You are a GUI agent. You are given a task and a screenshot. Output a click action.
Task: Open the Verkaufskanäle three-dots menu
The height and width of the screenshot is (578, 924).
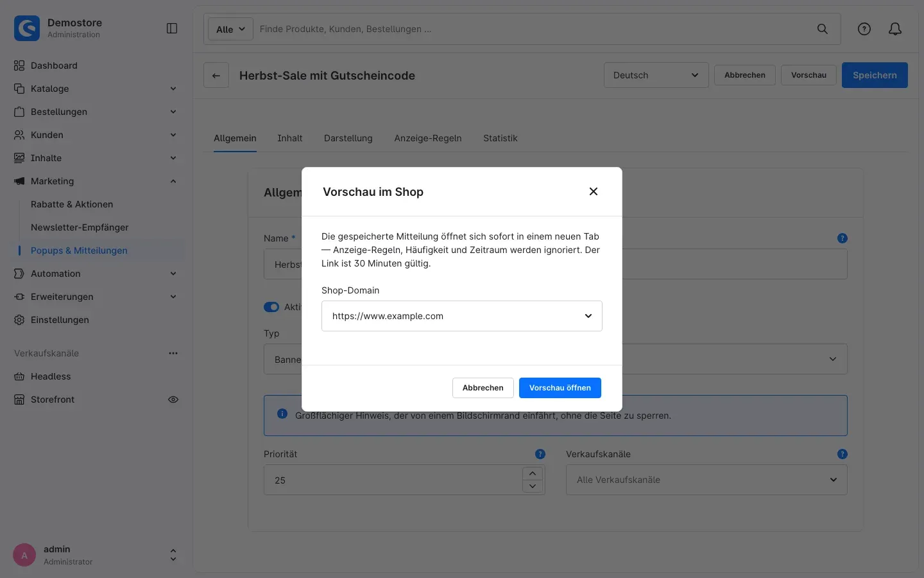pyautogui.click(x=173, y=353)
